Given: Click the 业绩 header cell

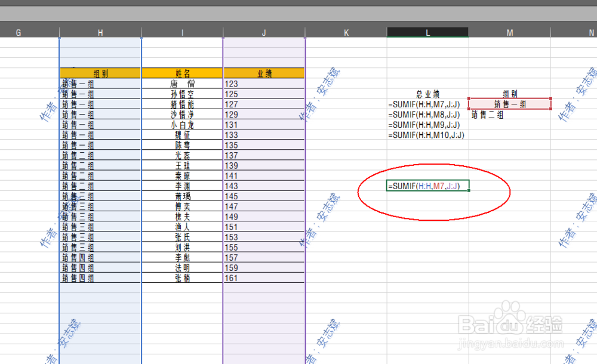Looking at the screenshot, I should [264, 73].
